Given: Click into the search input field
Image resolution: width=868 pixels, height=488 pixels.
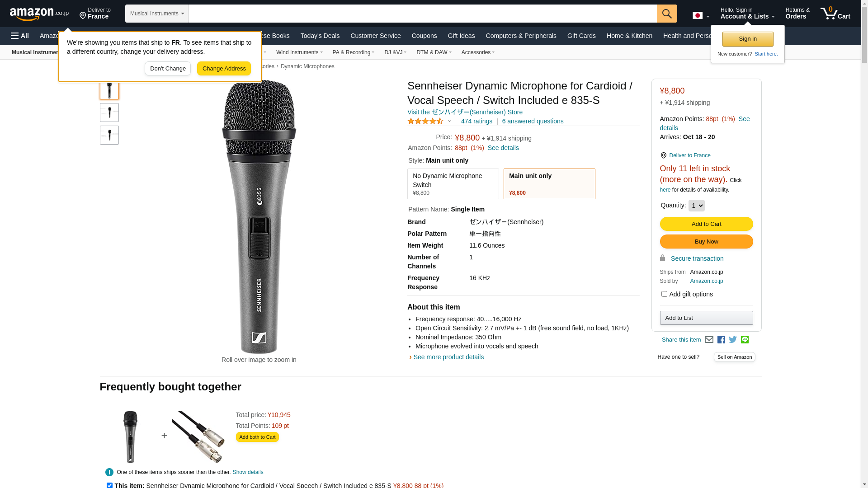Looking at the screenshot, I should [422, 14].
